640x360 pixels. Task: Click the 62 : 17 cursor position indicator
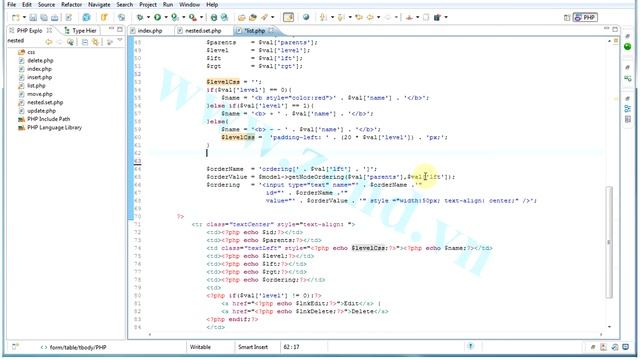pyautogui.click(x=291, y=347)
